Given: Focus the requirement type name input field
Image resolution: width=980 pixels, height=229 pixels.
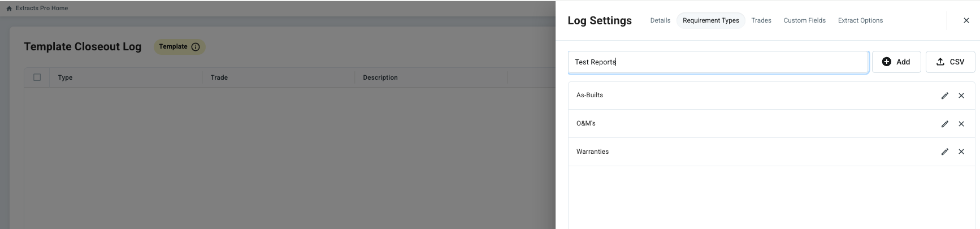Looking at the screenshot, I should tap(718, 62).
